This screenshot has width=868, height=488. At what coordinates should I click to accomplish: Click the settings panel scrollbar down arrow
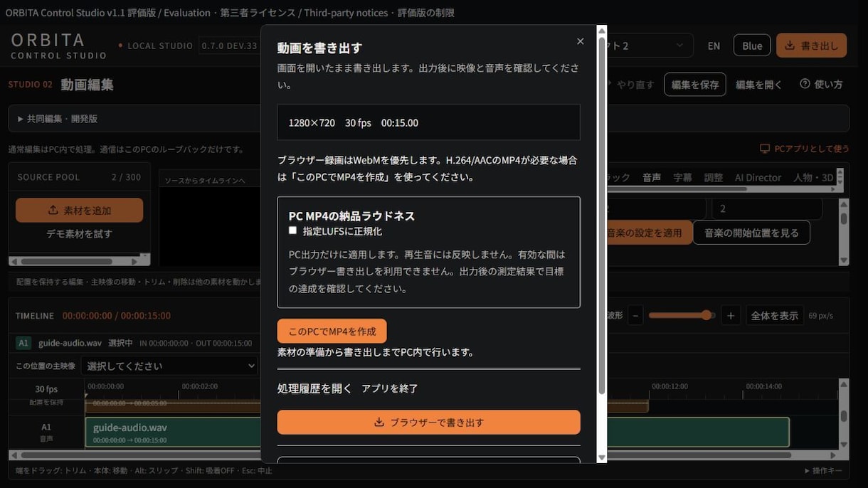click(844, 260)
